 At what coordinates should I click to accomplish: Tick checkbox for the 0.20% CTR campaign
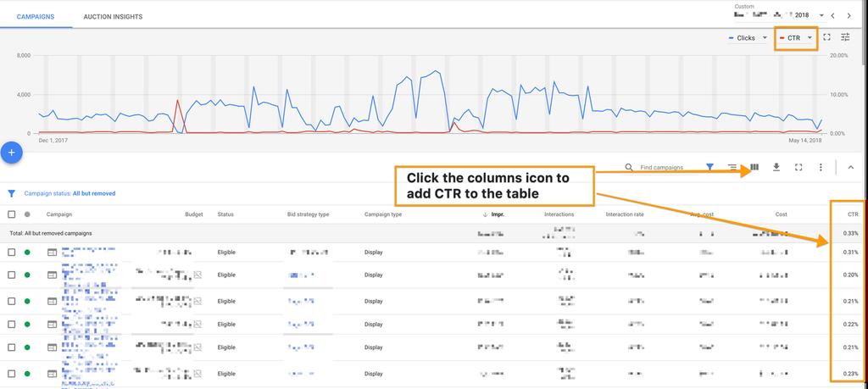12,275
